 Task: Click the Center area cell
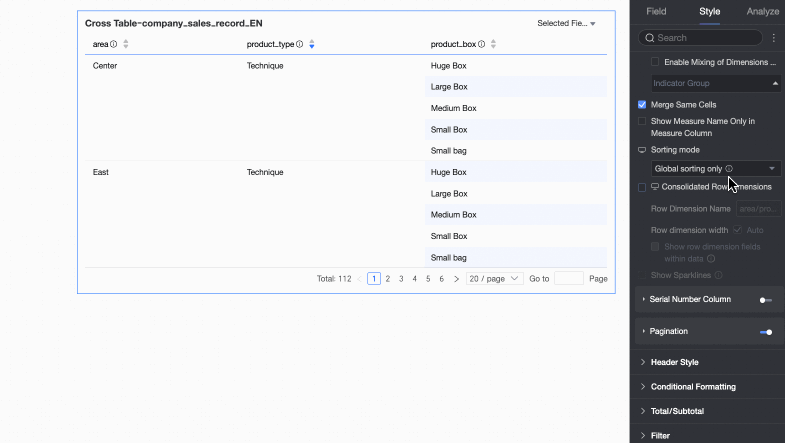pos(105,66)
